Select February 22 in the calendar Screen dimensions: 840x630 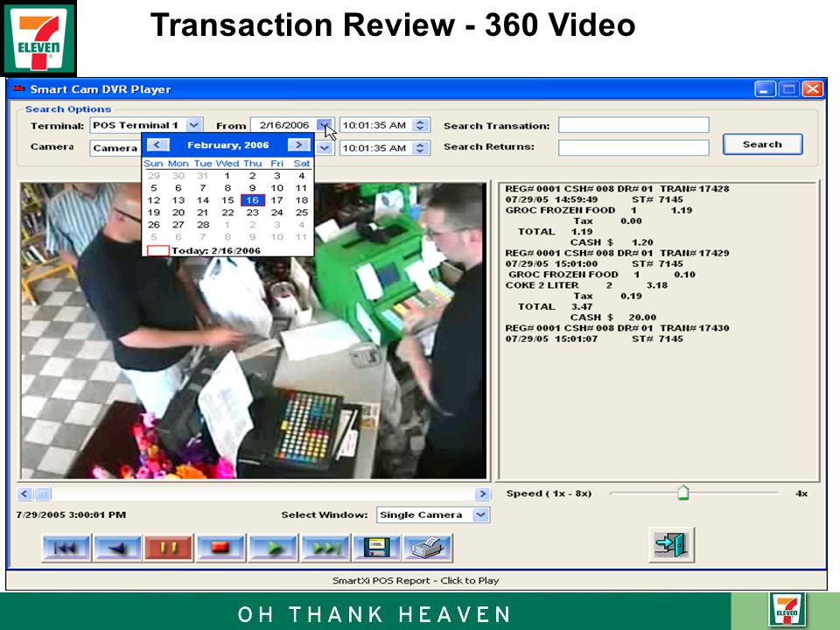[227, 213]
